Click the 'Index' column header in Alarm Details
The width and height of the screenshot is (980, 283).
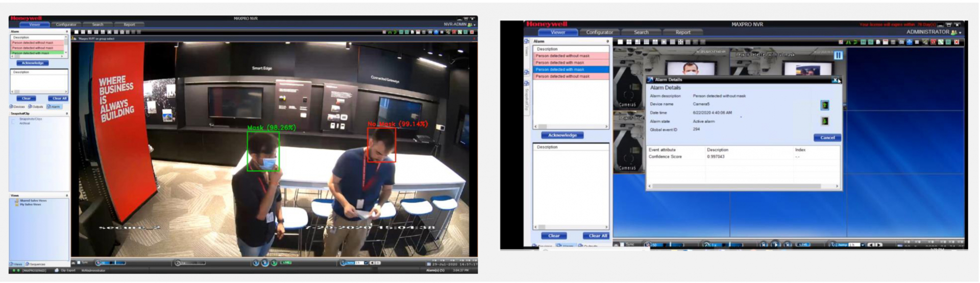(800, 150)
